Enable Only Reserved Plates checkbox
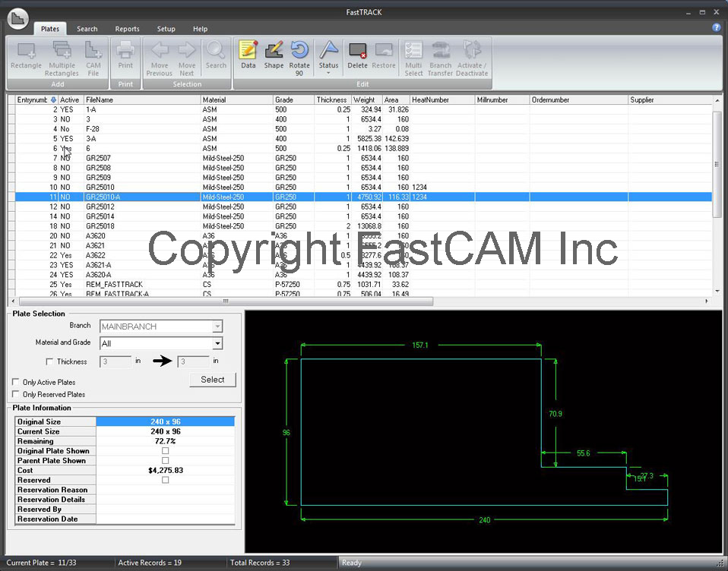Screen dimensions: 728x571 pos(16,394)
